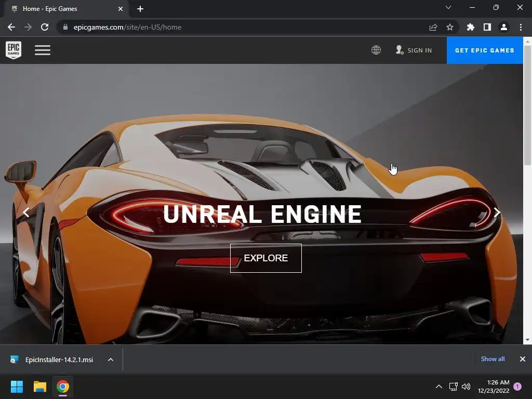Share this page using the share icon

click(x=433, y=27)
